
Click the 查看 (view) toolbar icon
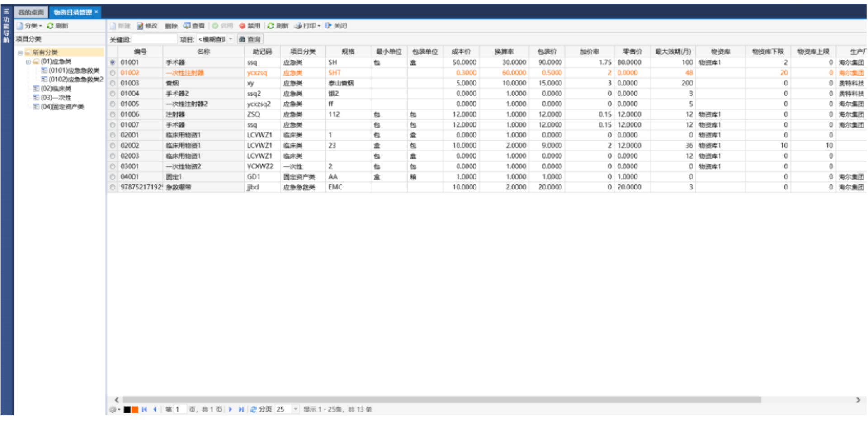click(x=187, y=26)
